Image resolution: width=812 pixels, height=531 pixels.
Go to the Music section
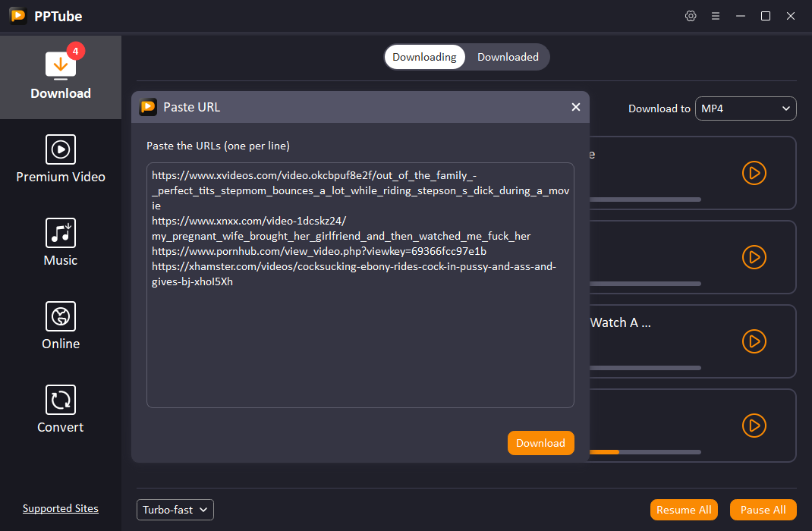[61, 243]
